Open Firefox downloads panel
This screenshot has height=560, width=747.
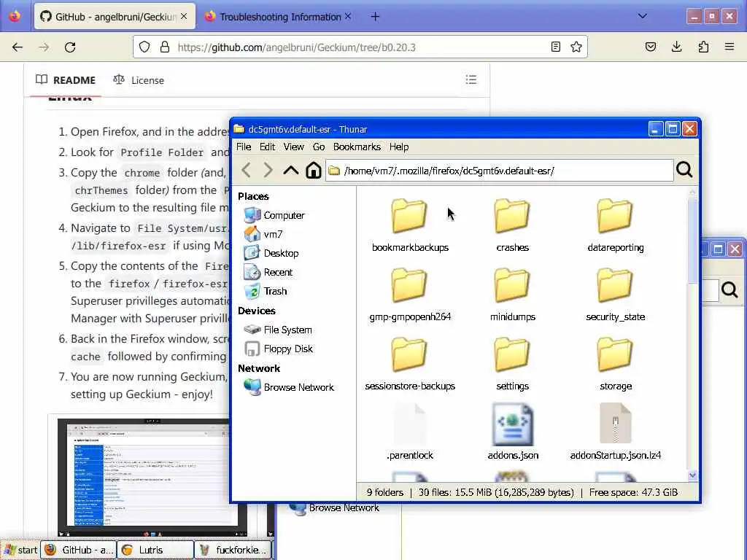point(676,47)
